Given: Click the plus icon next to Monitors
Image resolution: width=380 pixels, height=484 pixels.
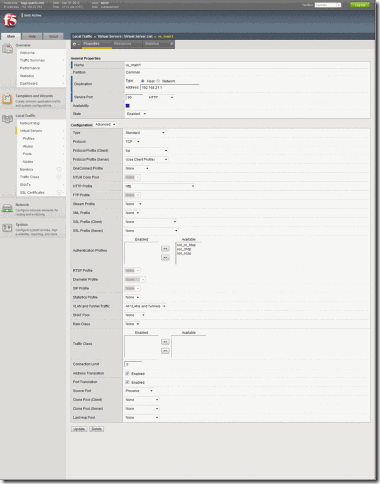Looking at the screenshot, I should coord(59,169).
